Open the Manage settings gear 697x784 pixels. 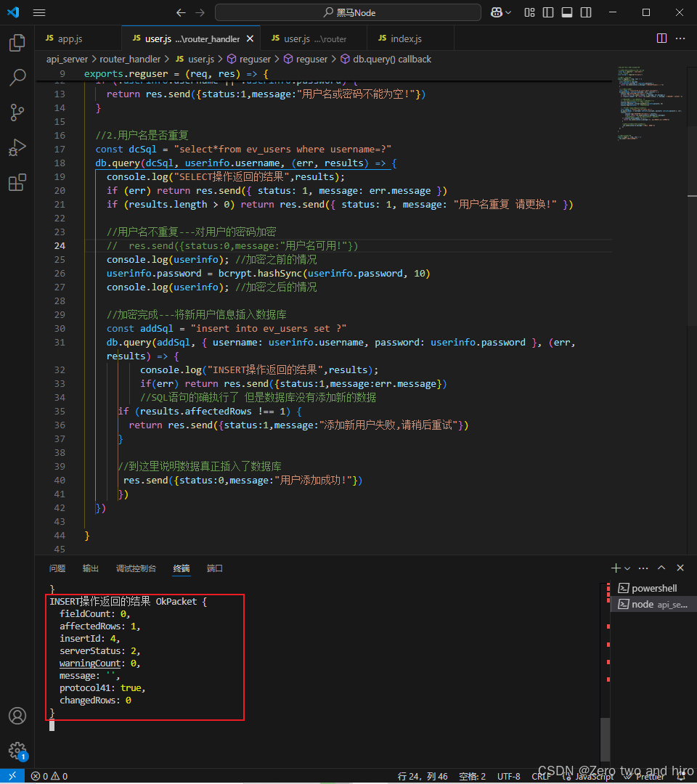pos(17,751)
